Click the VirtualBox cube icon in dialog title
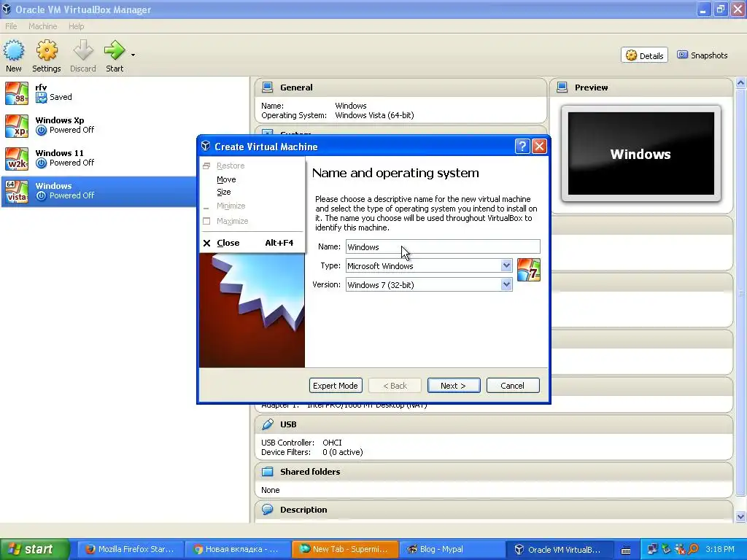The height and width of the screenshot is (560, 747). tap(206, 146)
